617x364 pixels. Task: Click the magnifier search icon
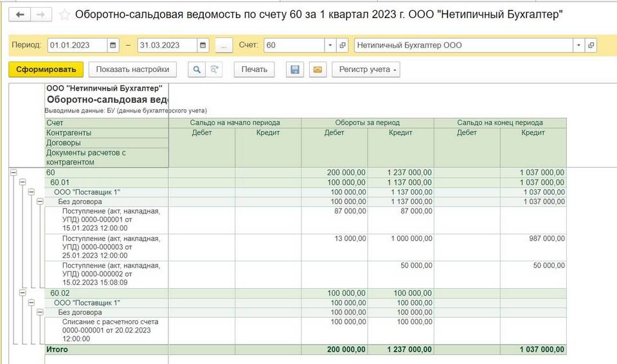point(197,69)
